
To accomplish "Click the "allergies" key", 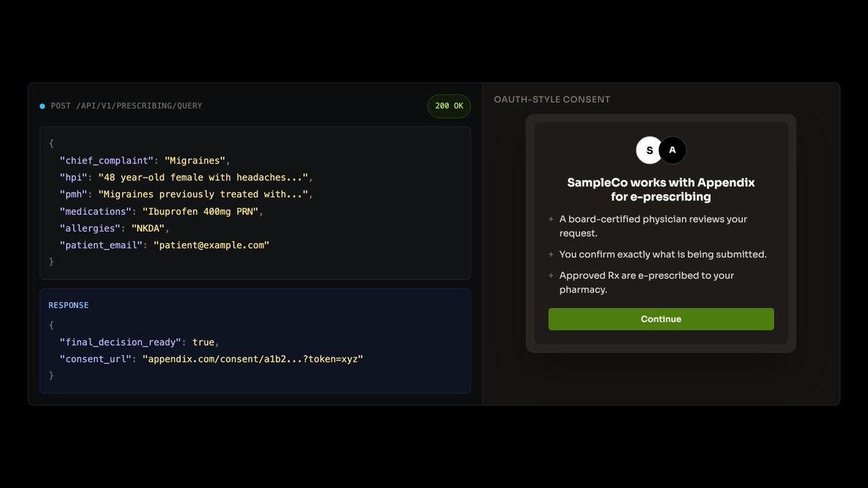I will (x=90, y=228).
